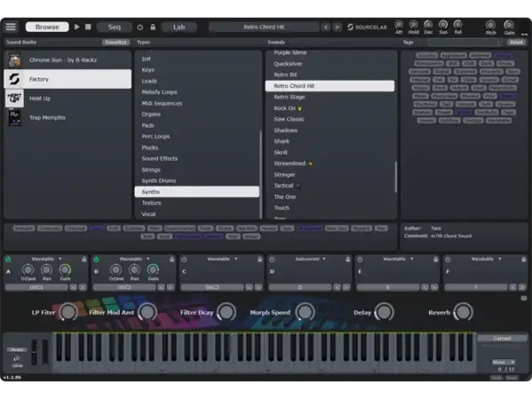Choose the Keys type
The height and width of the screenshot is (399, 532).
[197, 70]
